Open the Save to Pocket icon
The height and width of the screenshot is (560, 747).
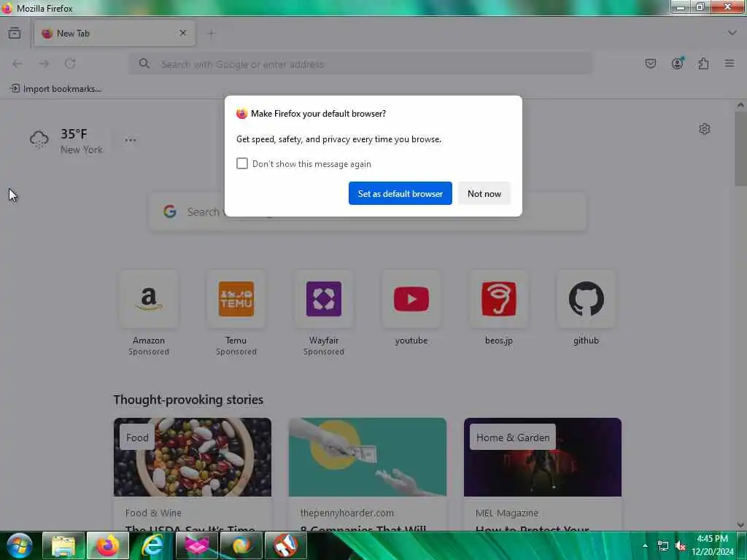pyautogui.click(x=650, y=64)
